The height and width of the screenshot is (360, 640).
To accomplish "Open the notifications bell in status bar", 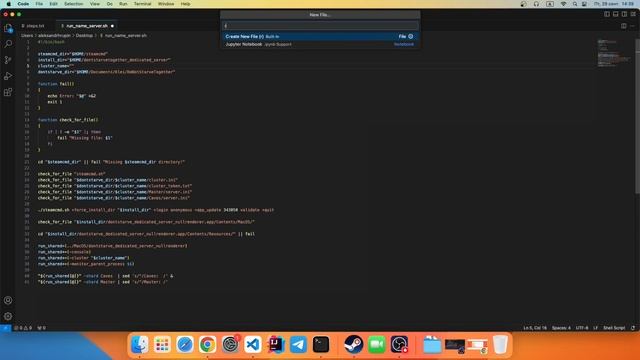I will (x=633, y=328).
